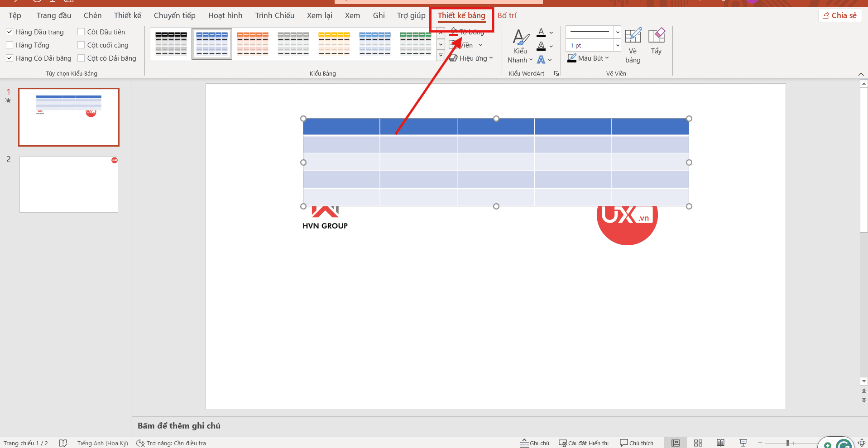Open the Hiệu ứng table effects menu
868x448 pixels.
click(x=471, y=58)
